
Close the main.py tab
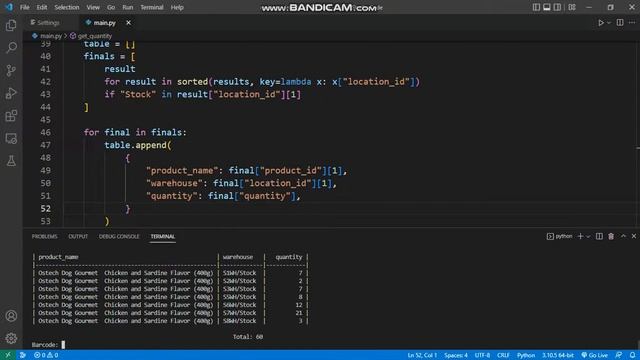click(x=128, y=23)
